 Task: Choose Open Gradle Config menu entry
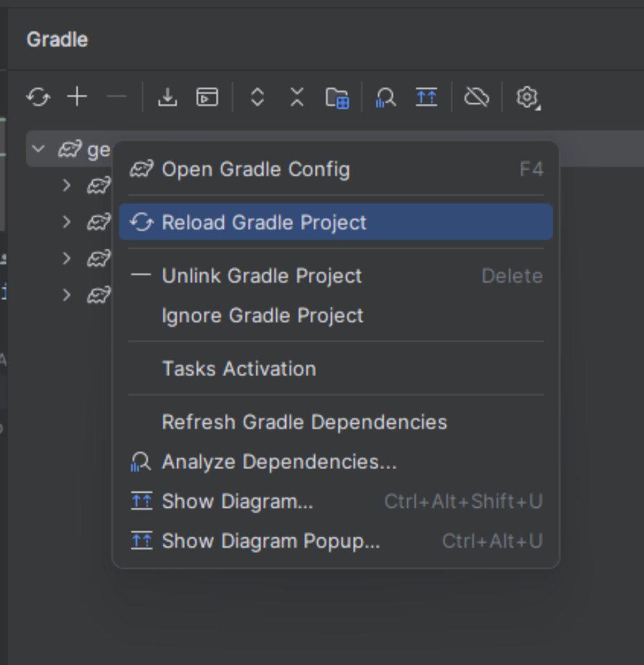coord(336,169)
